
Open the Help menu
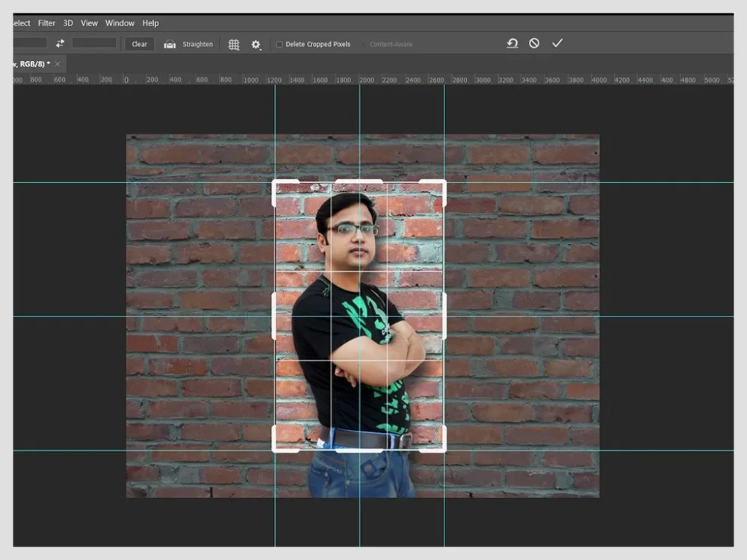coord(151,23)
